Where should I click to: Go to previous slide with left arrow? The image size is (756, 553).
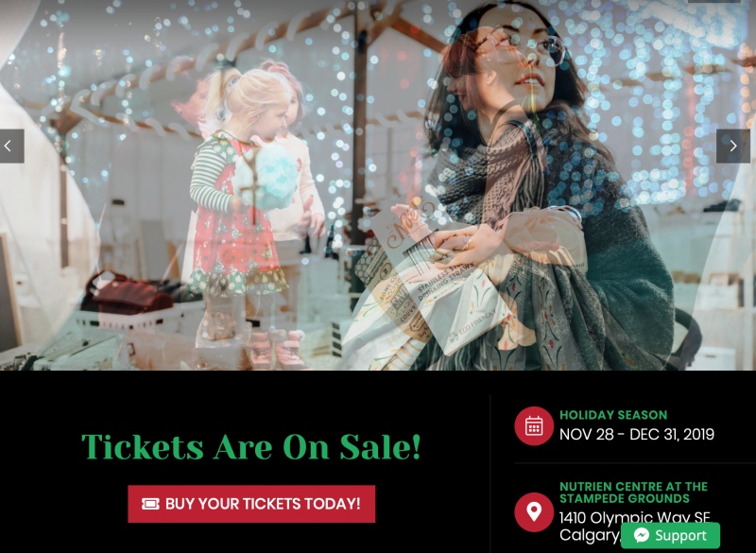11,147
